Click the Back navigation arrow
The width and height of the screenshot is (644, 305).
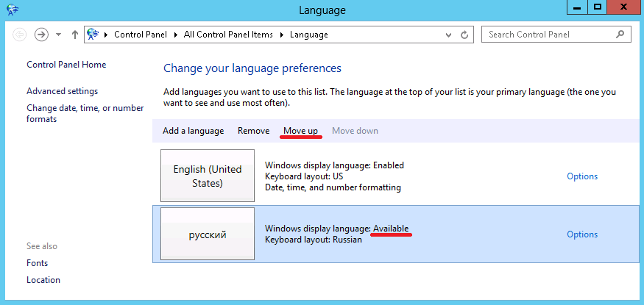[x=20, y=35]
